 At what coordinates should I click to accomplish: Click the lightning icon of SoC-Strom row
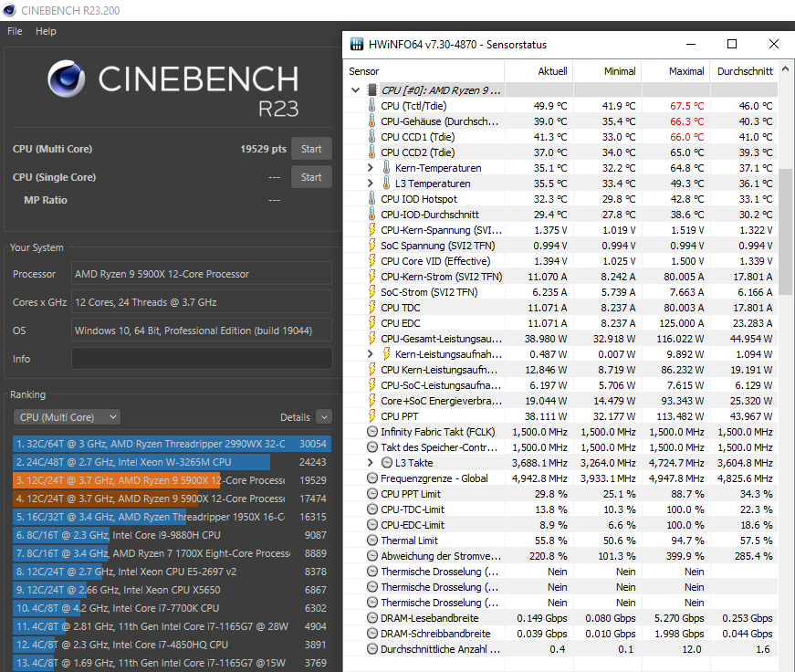(372, 292)
